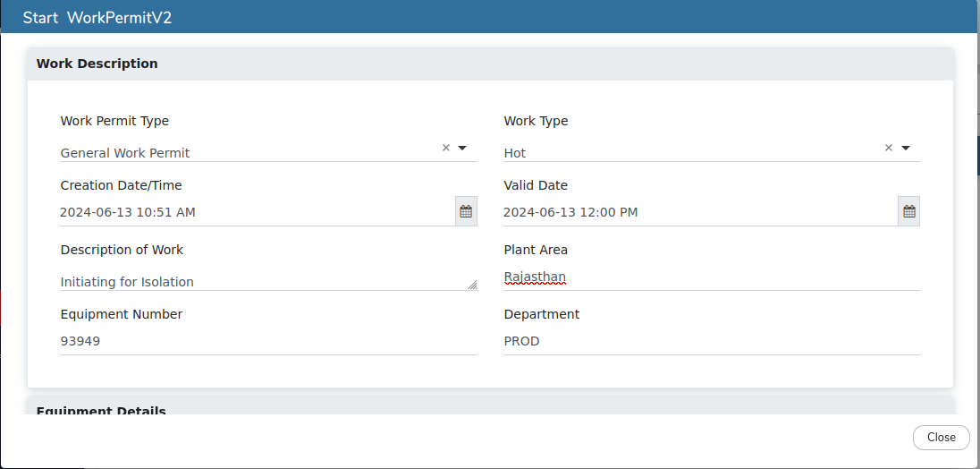Screen dimensions: 980x469
Task: Open the Creation Date/Time calendar picker
Action: click(466, 212)
